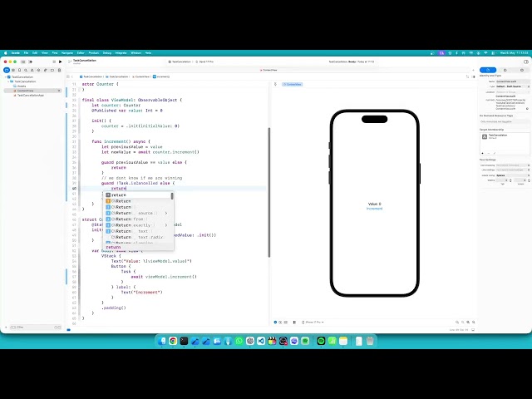Open the find navigator
Image resolution: width=532 pixels, height=399 pixels.
click(26, 70)
